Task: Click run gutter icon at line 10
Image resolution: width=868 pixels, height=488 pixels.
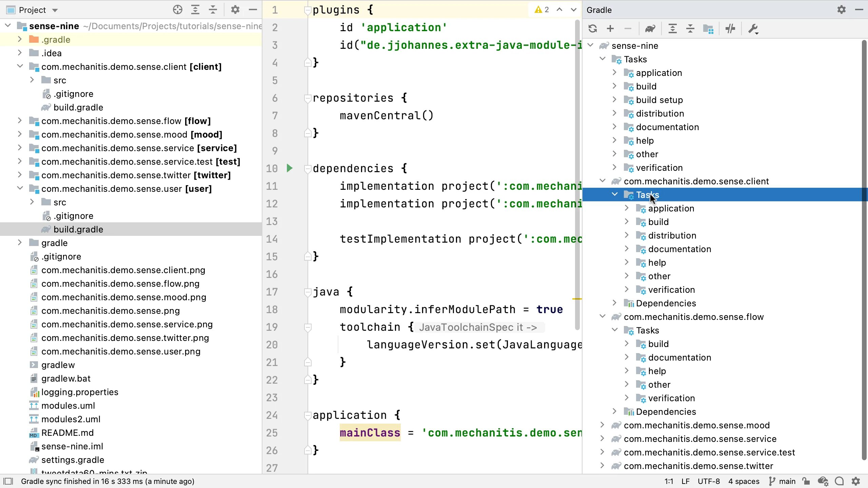Action: 289,168
